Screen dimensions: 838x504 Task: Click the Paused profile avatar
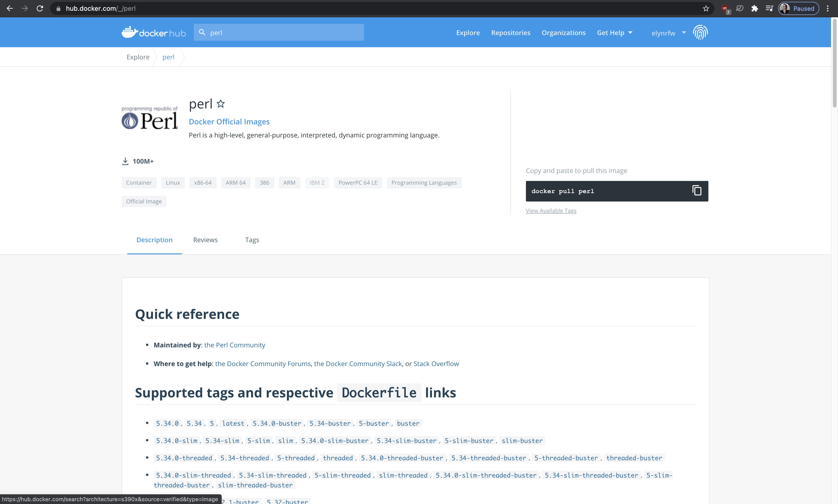coord(798,8)
